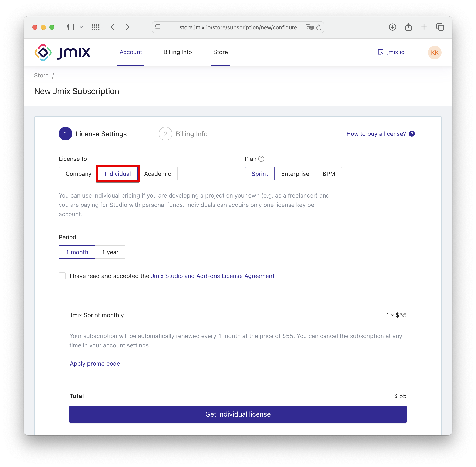Click the Get individual license button
The image size is (476, 467).
pyautogui.click(x=237, y=414)
